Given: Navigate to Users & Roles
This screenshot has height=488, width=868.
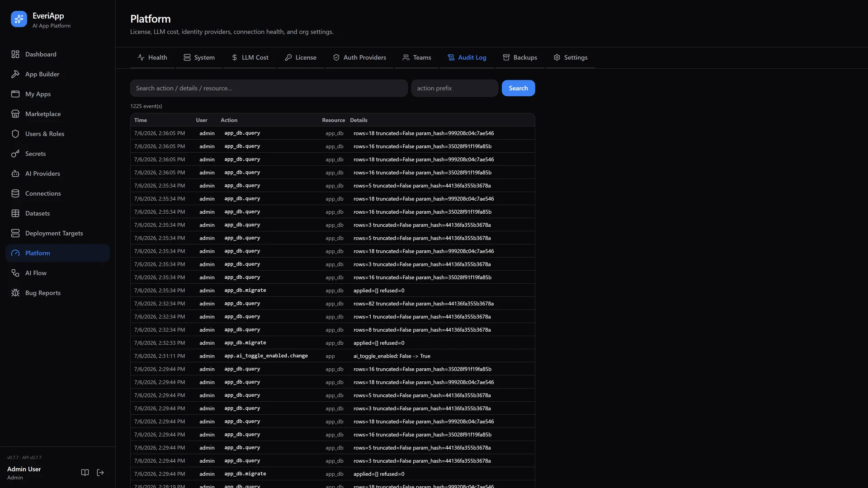Looking at the screenshot, I should (57, 134).
